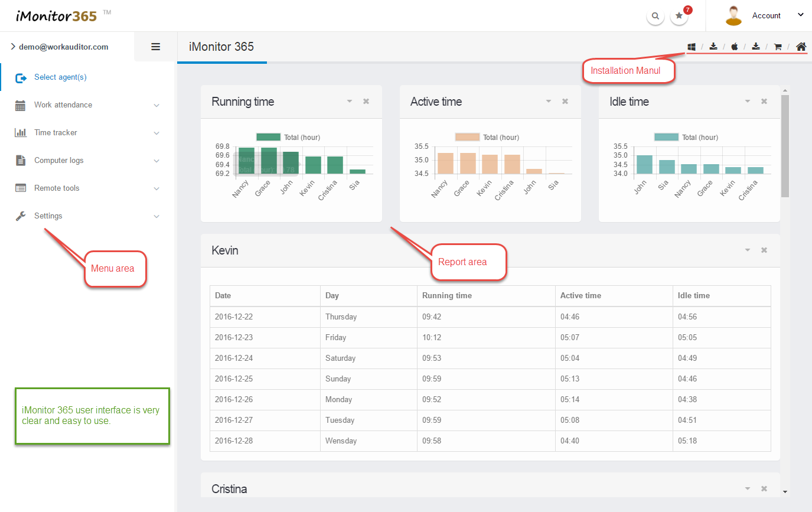The width and height of the screenshot is (812, 512).
Task: Collapse the Kevin report panel
Action: 748,250
